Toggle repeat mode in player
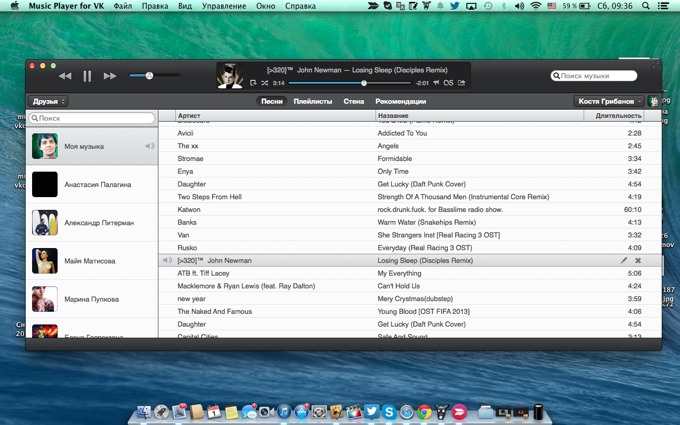The image size is (680, 425). pos(253,83)
